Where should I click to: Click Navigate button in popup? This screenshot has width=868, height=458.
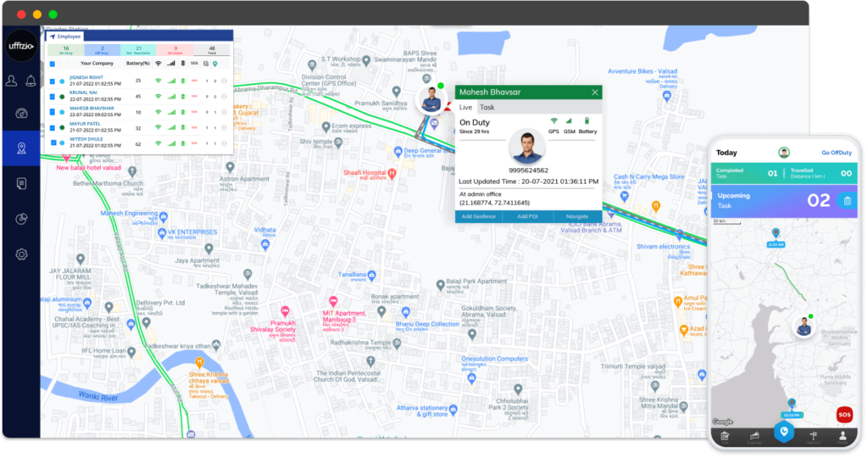coord(576,216)
